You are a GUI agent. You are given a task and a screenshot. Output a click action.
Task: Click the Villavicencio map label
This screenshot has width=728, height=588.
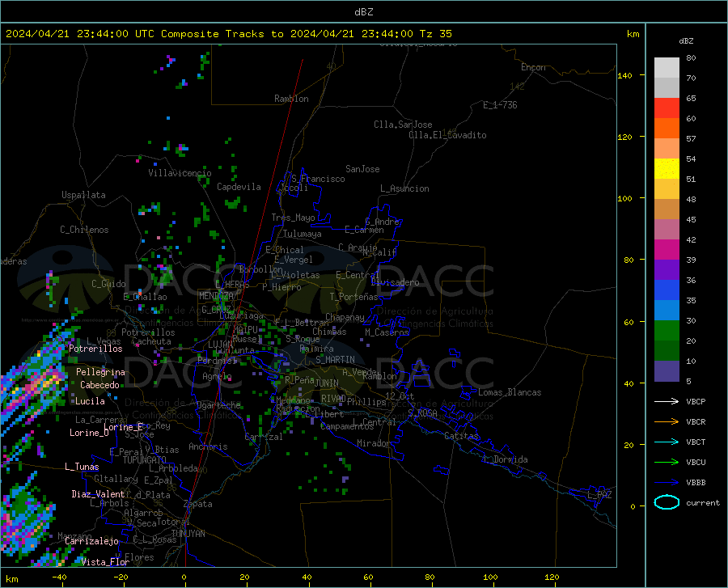[180, 173]
